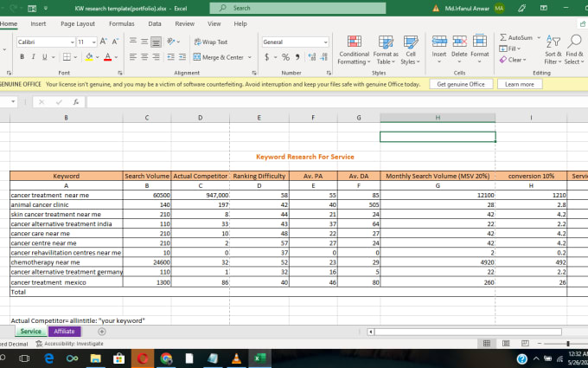
Task: Toggle align left for cell text
Action: (133, 56)
